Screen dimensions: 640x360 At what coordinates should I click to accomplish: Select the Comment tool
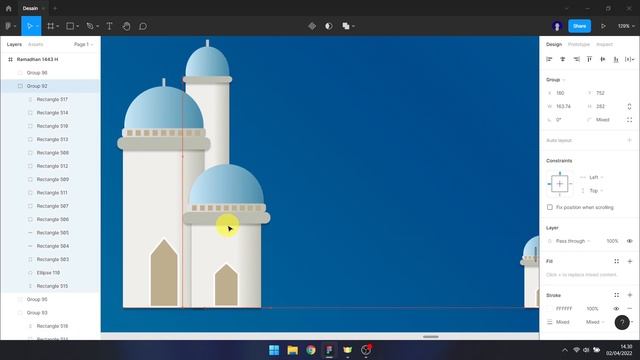click(x=143, y=26)
